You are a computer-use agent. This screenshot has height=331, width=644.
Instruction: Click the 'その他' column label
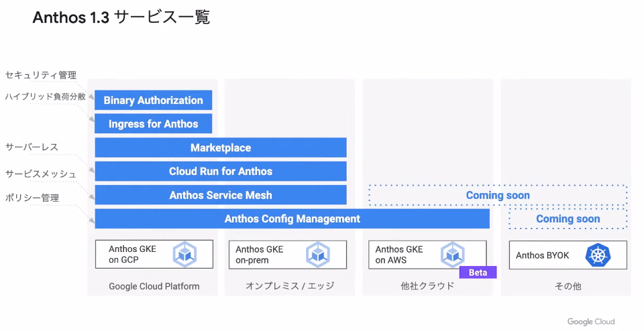[568, 286]
